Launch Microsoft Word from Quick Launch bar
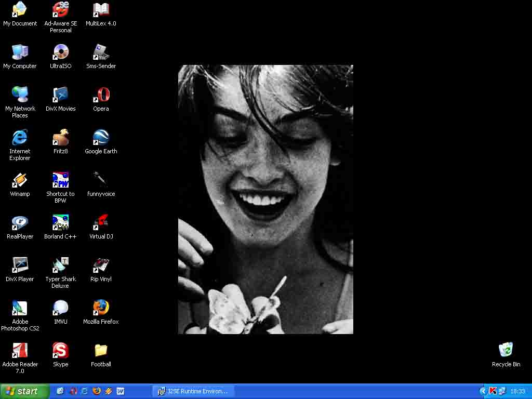Viewport: 532px width, 399px height. [x=121, y=391]
